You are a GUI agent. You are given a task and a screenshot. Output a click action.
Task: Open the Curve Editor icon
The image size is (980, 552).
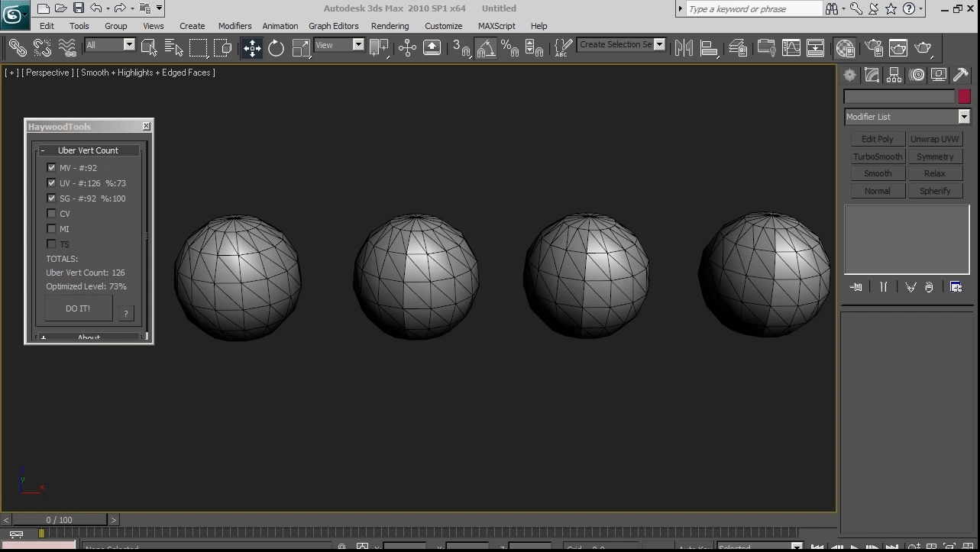click(x=791, y=48)
